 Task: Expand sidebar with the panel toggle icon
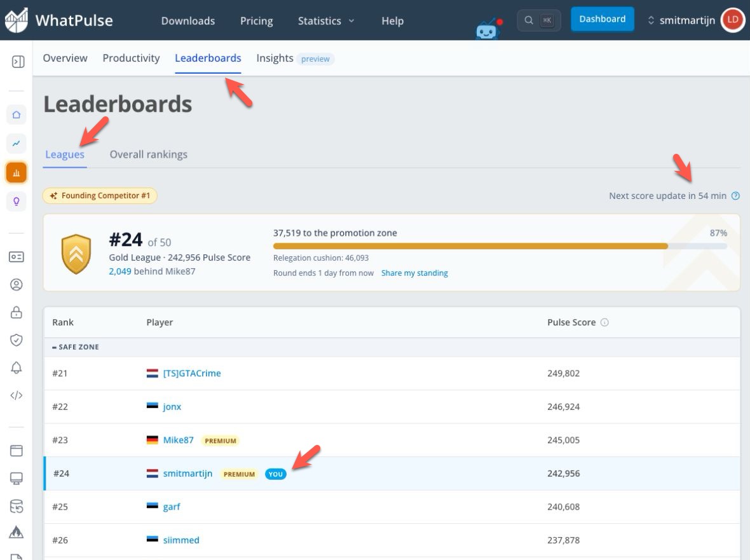tap(18, 62)
